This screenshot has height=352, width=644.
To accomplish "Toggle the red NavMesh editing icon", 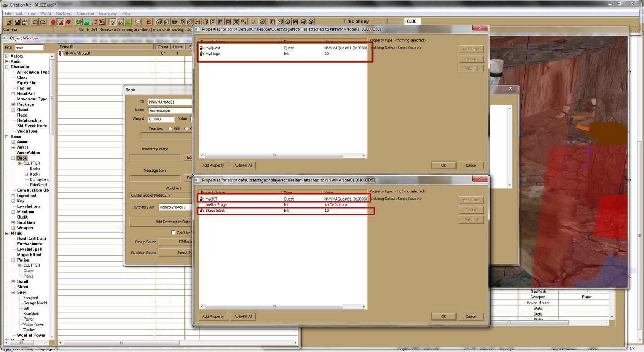I will pyautogui.click(x=149, y=22).
